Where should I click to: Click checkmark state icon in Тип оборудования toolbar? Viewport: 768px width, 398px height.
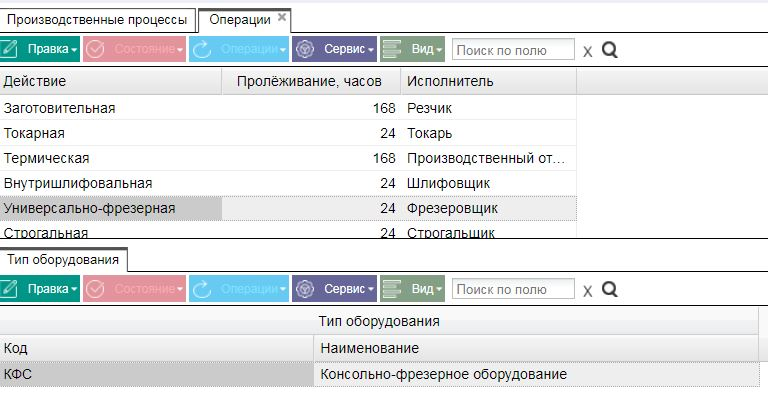(95, 289)
